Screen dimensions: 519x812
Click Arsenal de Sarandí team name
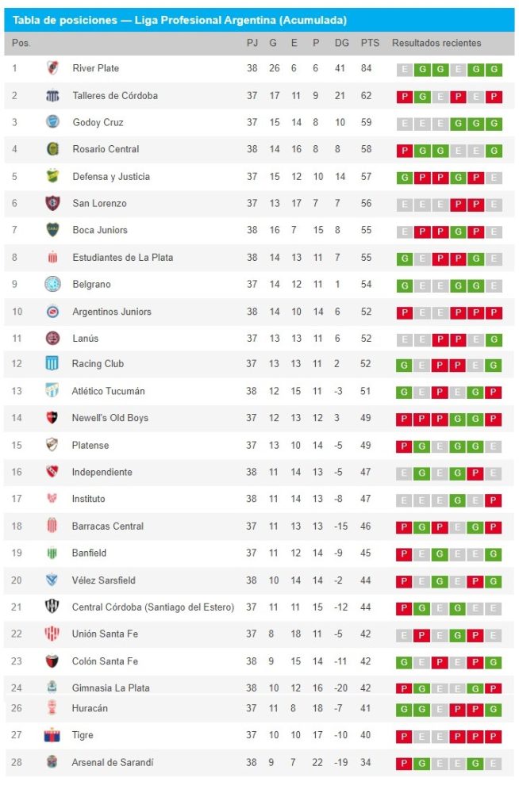(x=113, y=762)
